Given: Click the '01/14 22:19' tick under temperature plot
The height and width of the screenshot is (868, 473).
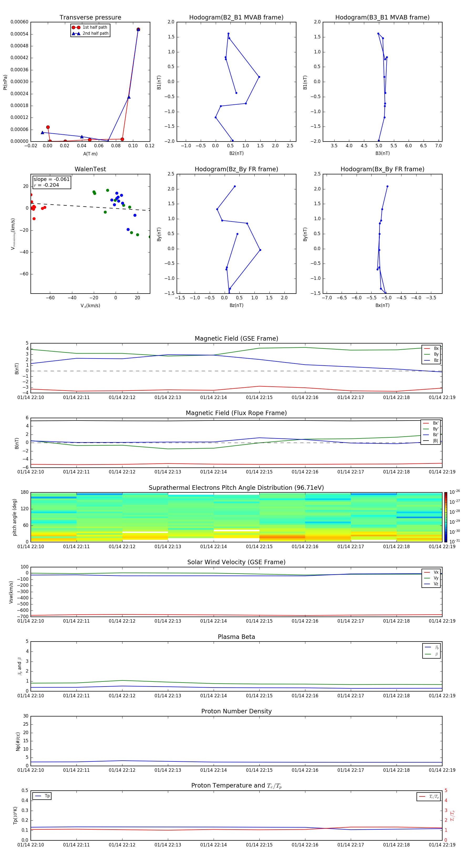Looking at the screenshot, I should click(x=442, y=845).
